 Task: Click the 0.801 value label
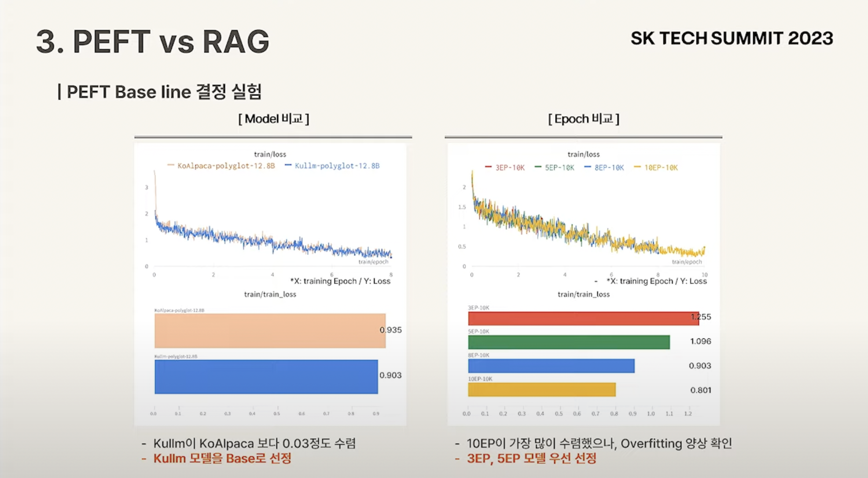click(700, 390)
